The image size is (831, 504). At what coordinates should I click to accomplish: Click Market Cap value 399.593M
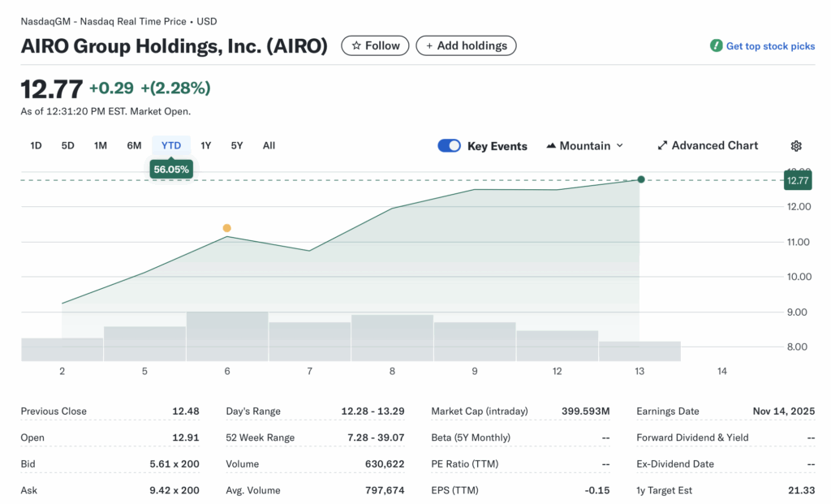click(x=586, y=411)
